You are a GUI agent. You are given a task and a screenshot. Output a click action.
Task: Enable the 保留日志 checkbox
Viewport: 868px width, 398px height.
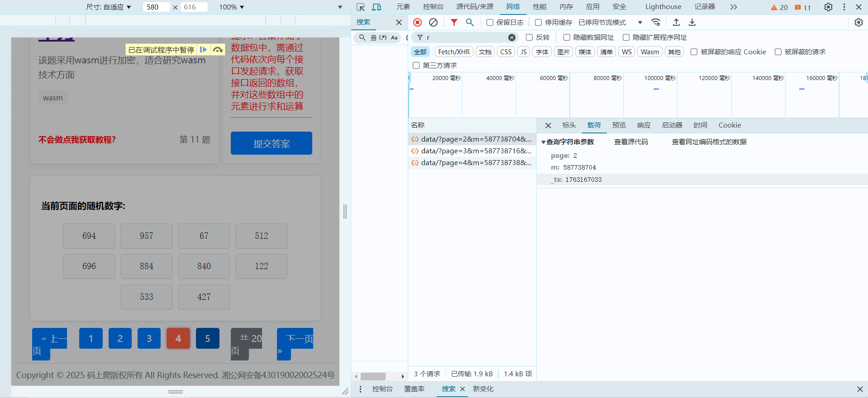click(x=490, y=23)
